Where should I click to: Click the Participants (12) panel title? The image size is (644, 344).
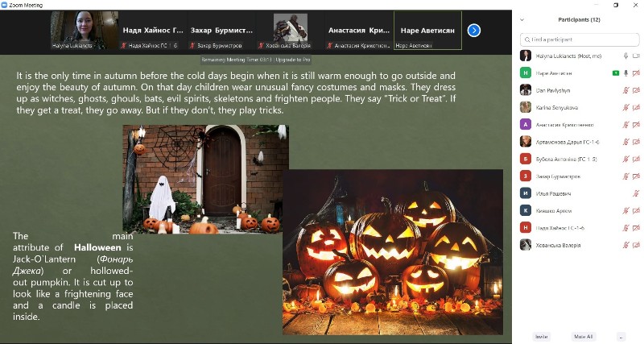point(579,19)
